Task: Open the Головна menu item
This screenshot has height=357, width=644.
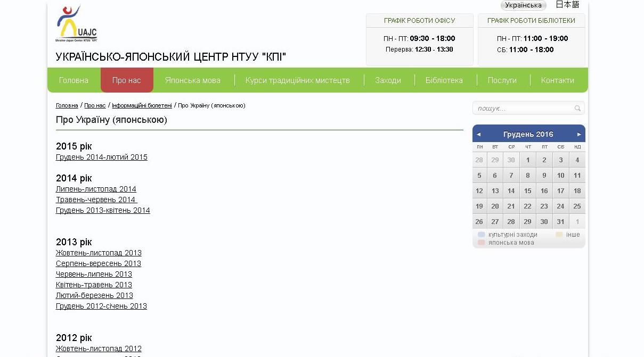Action: [x=74, y=80]
